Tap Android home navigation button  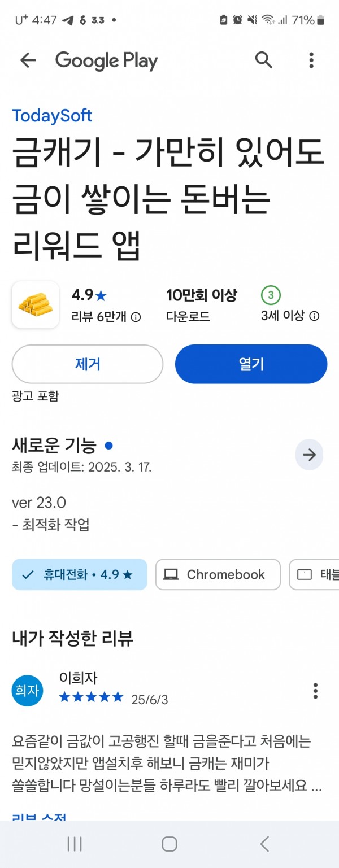[169, 844]
